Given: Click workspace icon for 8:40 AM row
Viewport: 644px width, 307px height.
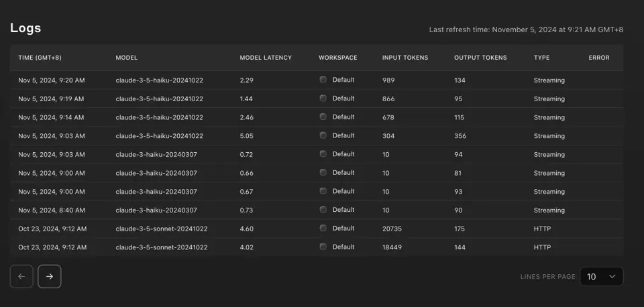Looking at the screenshot, I should click(323, 209).
